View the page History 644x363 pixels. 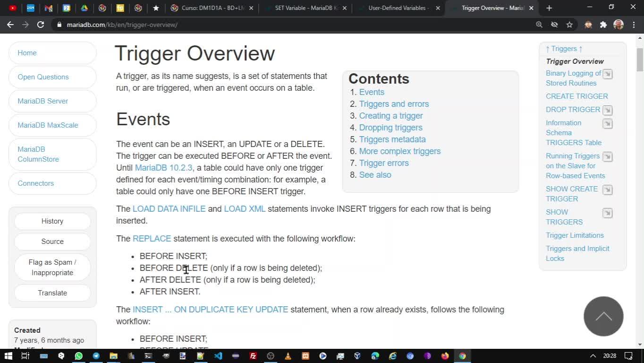[x=52, y=221]
